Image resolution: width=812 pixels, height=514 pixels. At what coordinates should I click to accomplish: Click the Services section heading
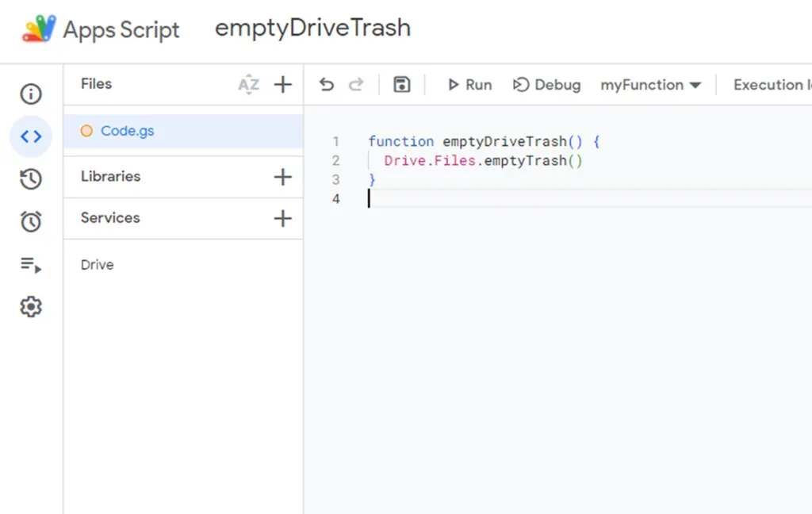pos(110,217)
